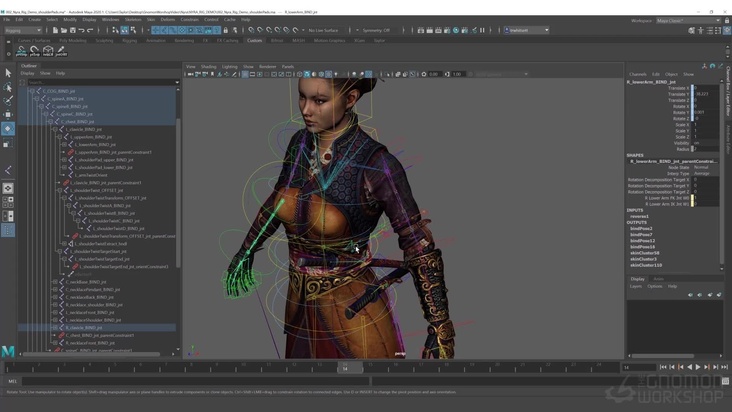Select L_shoulderPad_upper_BIND_jnt in Outliner
732x412 pixels.
pos(104,160)
